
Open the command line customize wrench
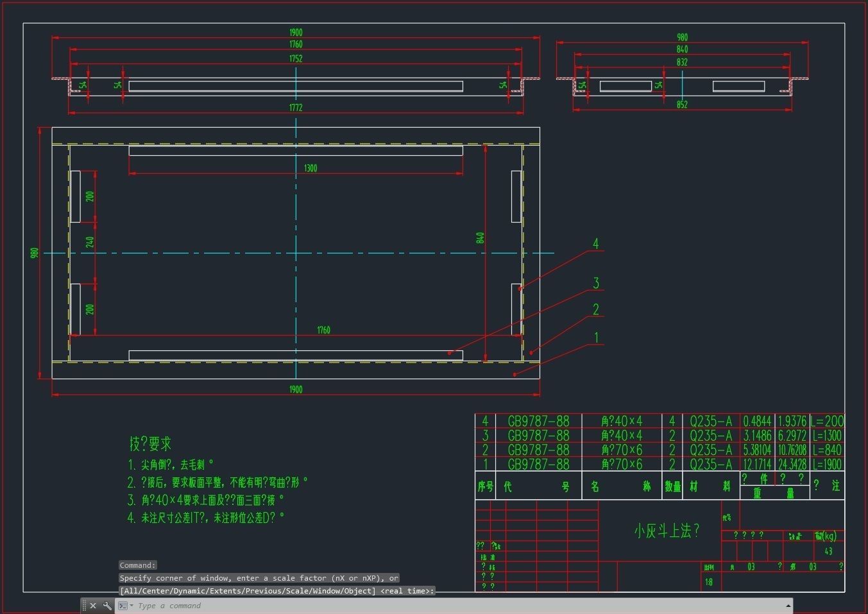pyautogui.click(x=107, y=606)
